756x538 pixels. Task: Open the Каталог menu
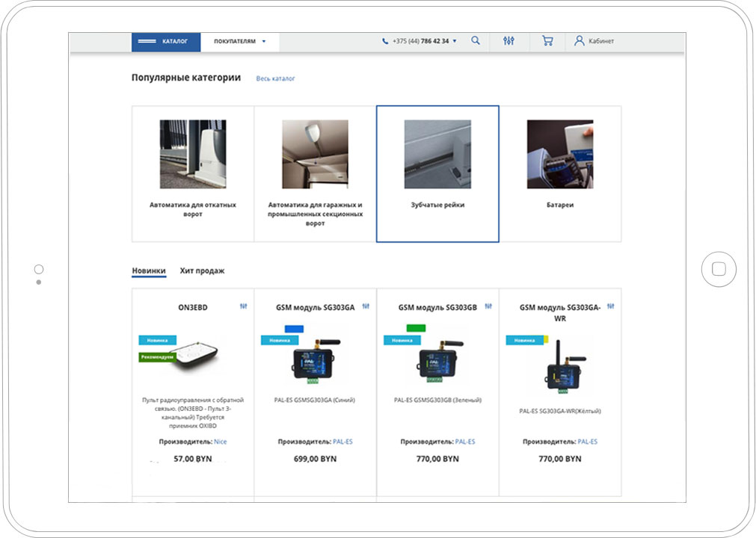[166, 42]
